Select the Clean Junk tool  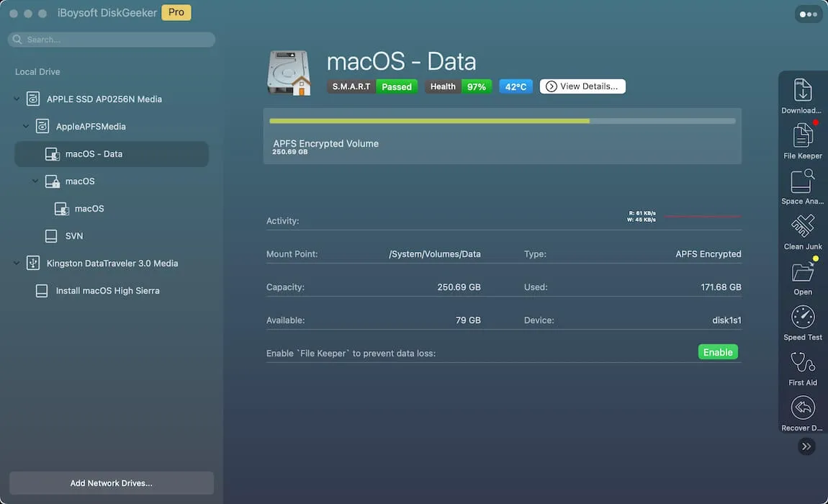[x=802, y=232]
